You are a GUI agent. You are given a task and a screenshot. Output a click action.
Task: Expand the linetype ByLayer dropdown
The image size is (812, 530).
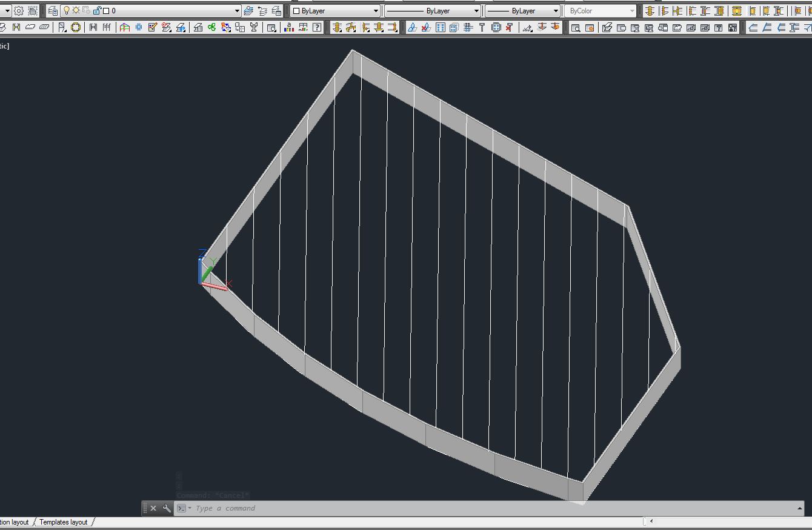(476, 10)
